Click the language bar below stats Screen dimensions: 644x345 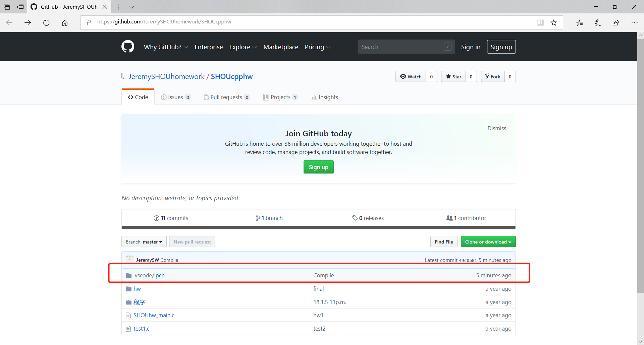318,227
